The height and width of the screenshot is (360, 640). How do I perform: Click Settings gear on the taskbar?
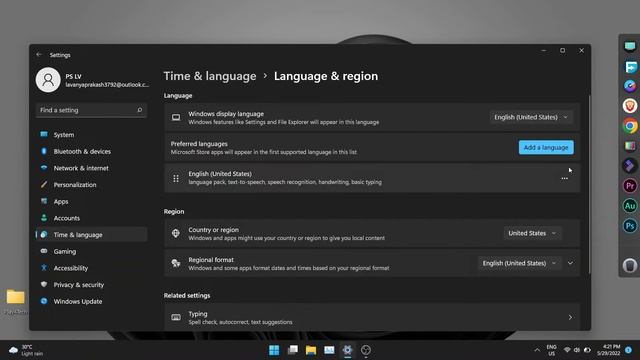pyautogui.click(x=347, y=350)
